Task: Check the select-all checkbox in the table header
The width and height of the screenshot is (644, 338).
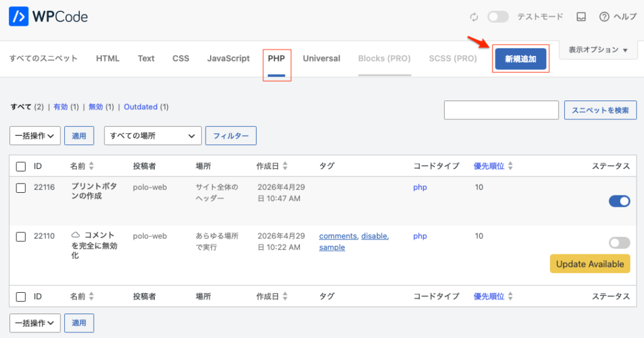Action: tap(21, 166)
